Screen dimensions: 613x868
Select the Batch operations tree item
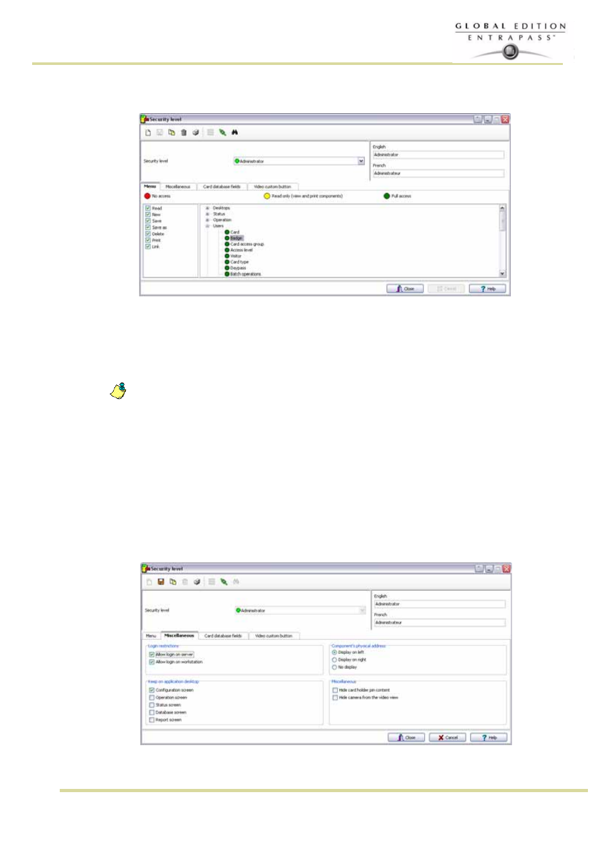245,275
